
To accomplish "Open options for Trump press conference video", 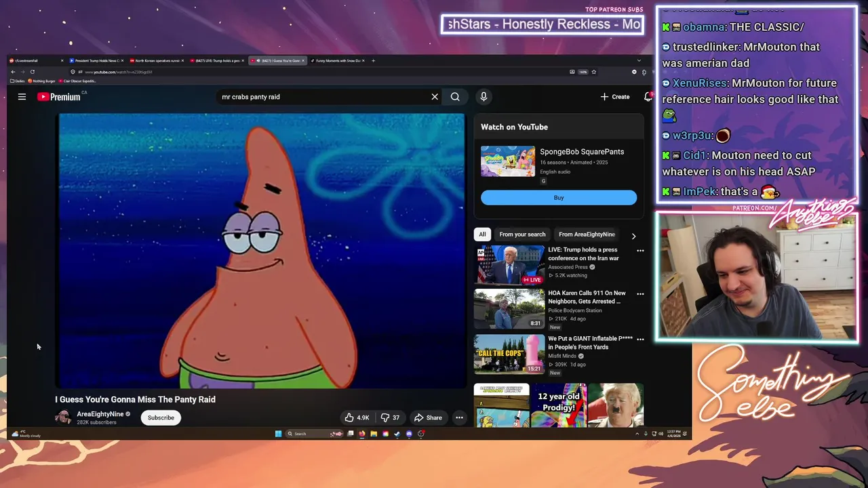I will click(640, 251).
